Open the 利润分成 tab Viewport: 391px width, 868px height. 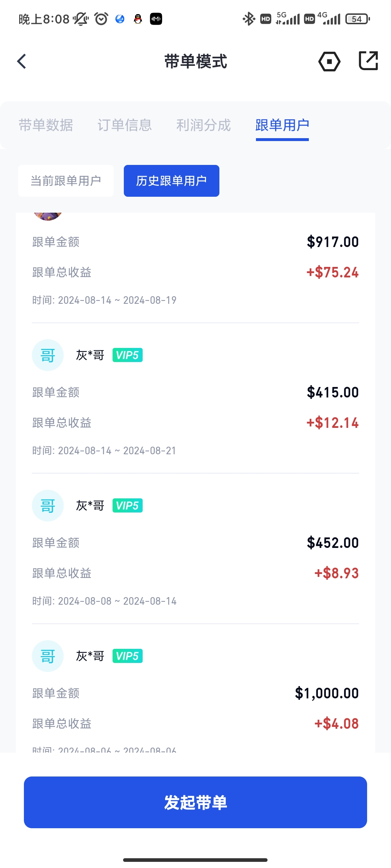pyautogui.click(x=203, y=125)
